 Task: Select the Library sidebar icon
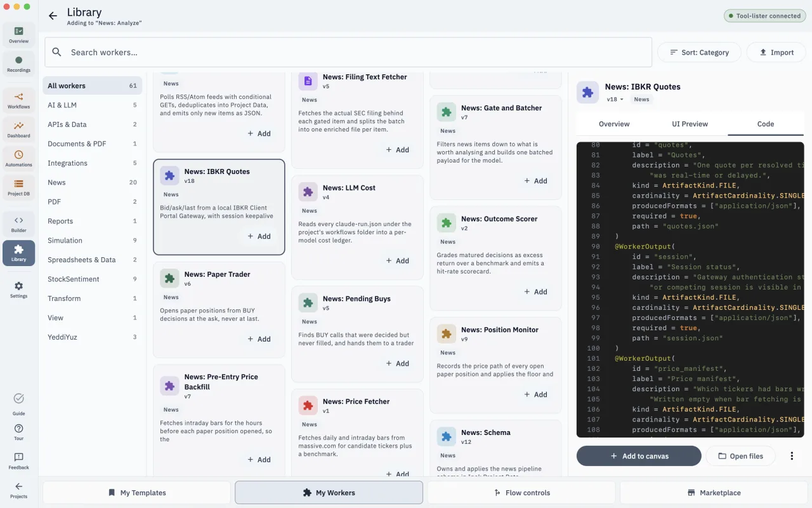tap(18, 253)
